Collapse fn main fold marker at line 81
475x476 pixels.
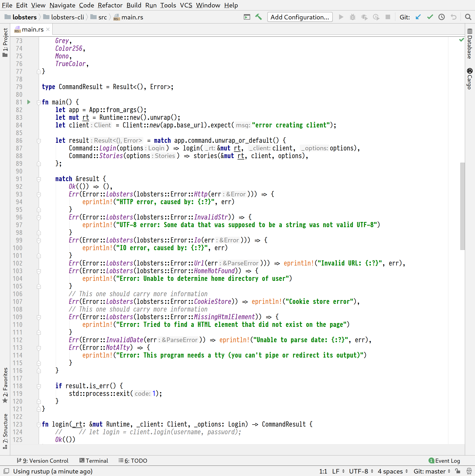(x=39, y=102)
